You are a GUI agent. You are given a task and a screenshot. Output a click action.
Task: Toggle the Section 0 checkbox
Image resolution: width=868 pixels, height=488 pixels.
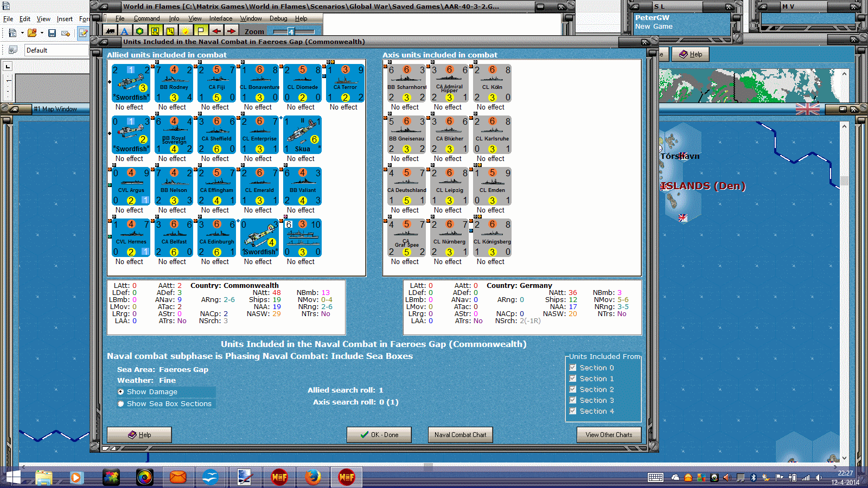click(x=573, y=368)
